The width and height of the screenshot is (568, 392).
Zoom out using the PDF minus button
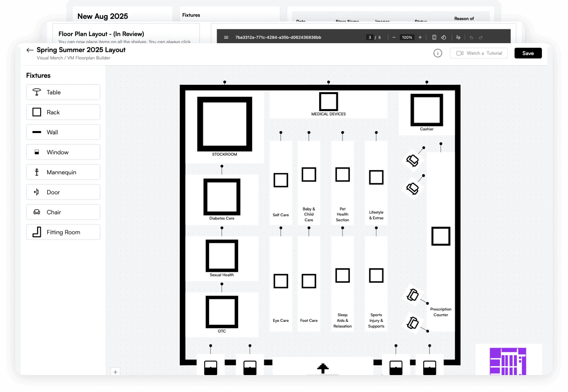point(394,37)
